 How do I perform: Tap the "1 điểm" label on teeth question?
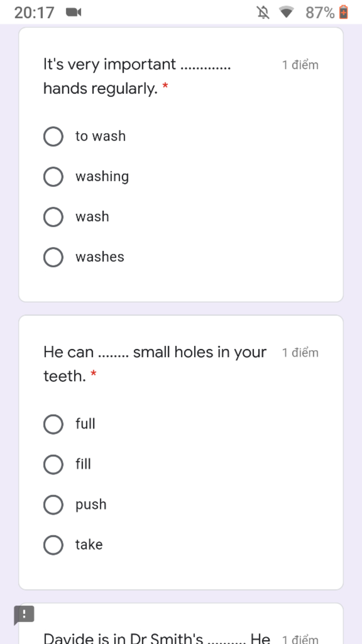[x=300, y=353]
